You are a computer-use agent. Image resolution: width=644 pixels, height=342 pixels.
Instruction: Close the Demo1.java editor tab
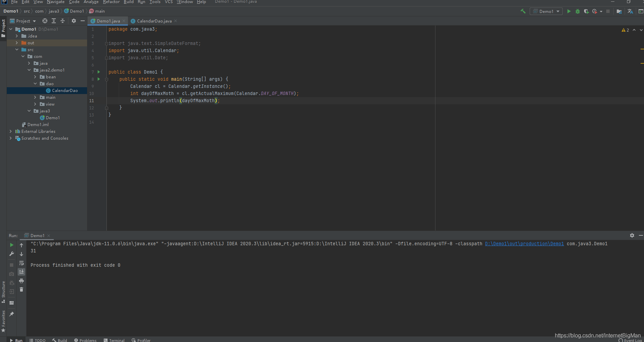124,21
